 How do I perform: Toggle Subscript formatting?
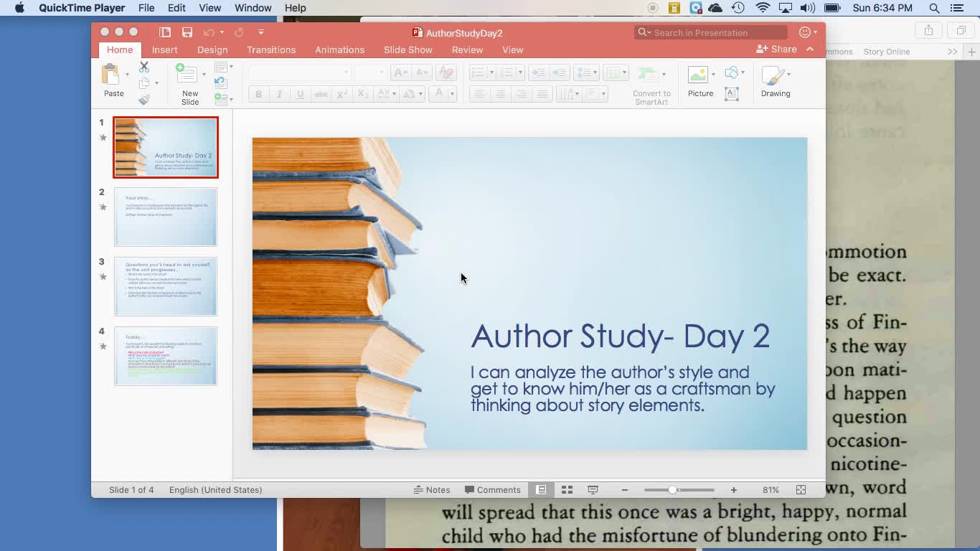click(x=363, y=94)
